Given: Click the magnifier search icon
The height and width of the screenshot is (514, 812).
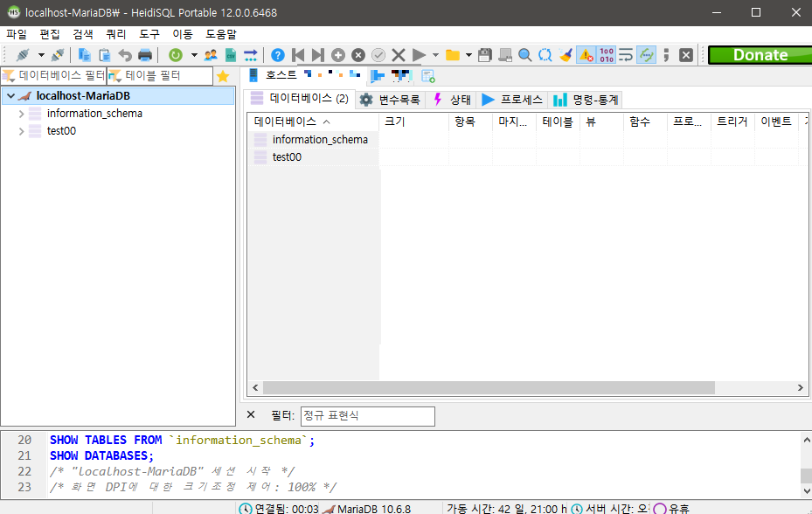Looking at the screenshot, I should click(525, 55).
